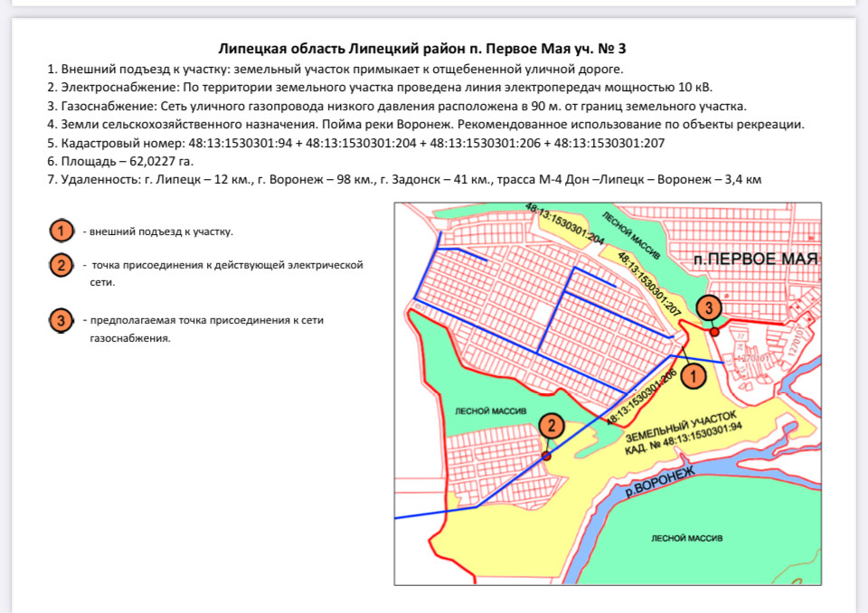
Task: Click 'ЛЕСНОЙ МАССИВ' label left of marker 2
Action: point(490,410)
